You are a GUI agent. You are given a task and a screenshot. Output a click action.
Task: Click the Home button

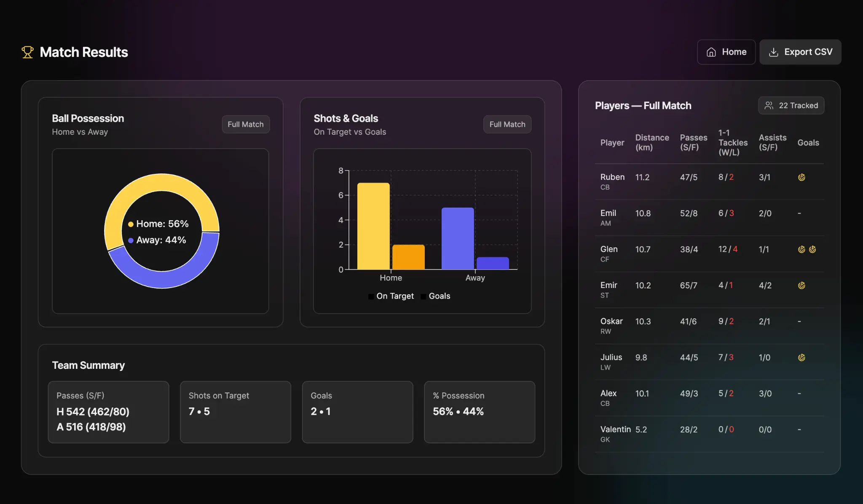726,52
